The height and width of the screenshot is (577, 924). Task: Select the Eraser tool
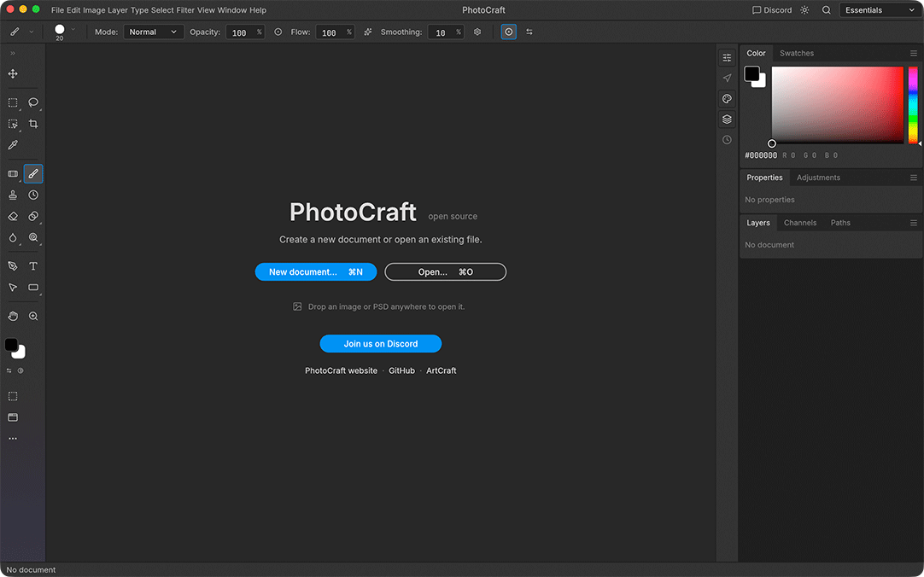coord(12,216)
